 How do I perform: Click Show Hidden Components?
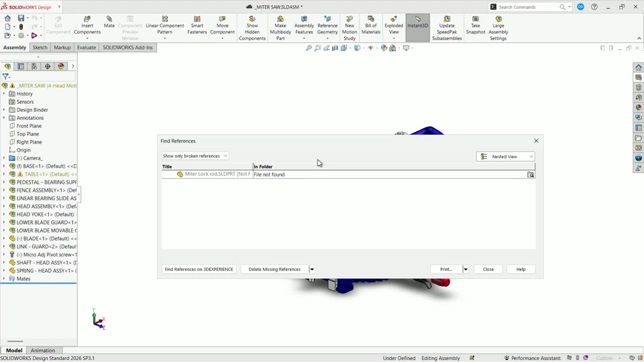[252, 28]
